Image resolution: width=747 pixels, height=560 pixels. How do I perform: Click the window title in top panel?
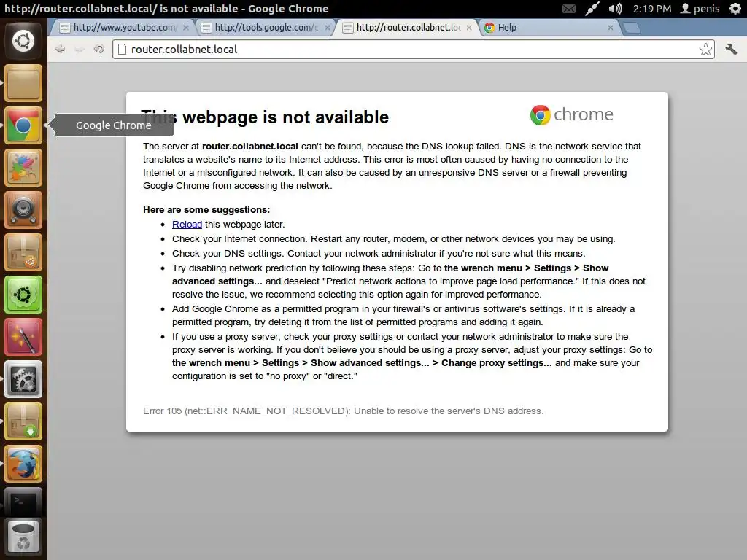click(166, 9)
